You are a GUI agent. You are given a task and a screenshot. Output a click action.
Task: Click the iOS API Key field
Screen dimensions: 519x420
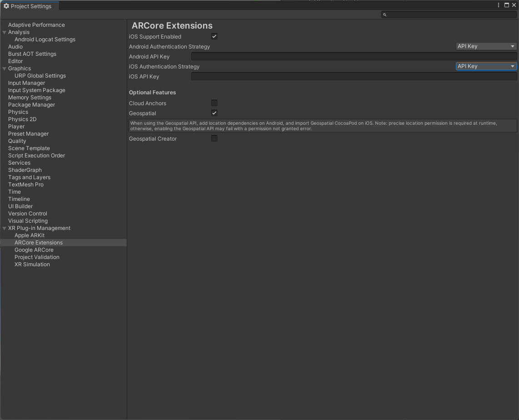click(354, 76)
